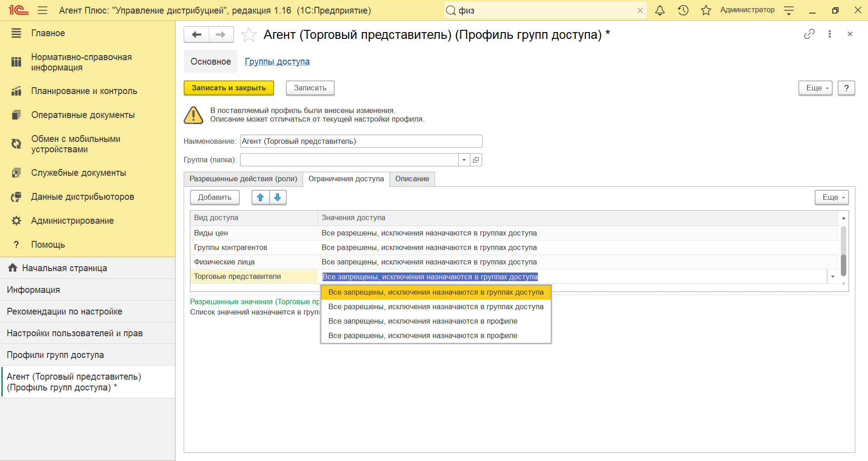Choose Все разрешены, исключения в группах доступа
This screenshot has width=868, height=461.
tap(436, 307)
